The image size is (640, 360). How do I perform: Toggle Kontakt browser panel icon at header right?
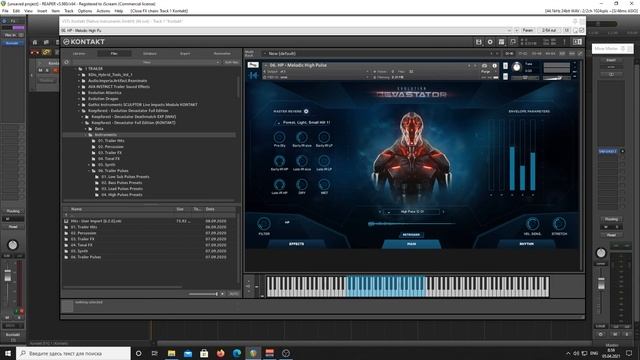point(577,42)
